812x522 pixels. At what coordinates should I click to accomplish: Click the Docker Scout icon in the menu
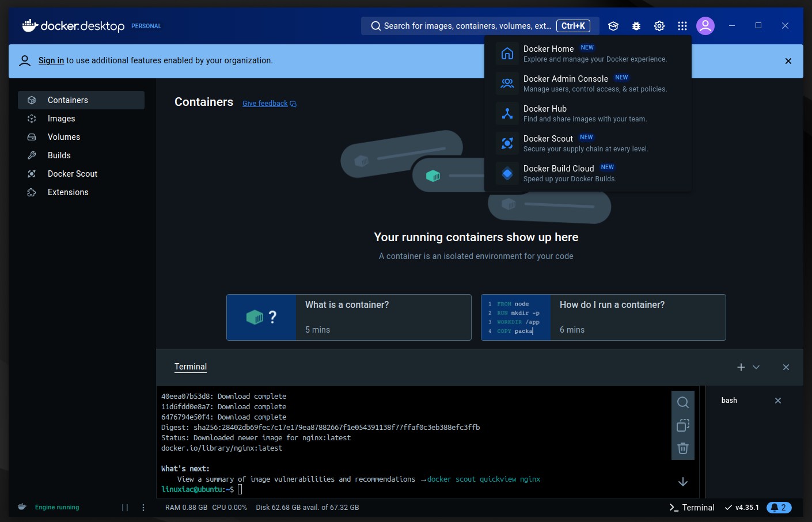507,143
